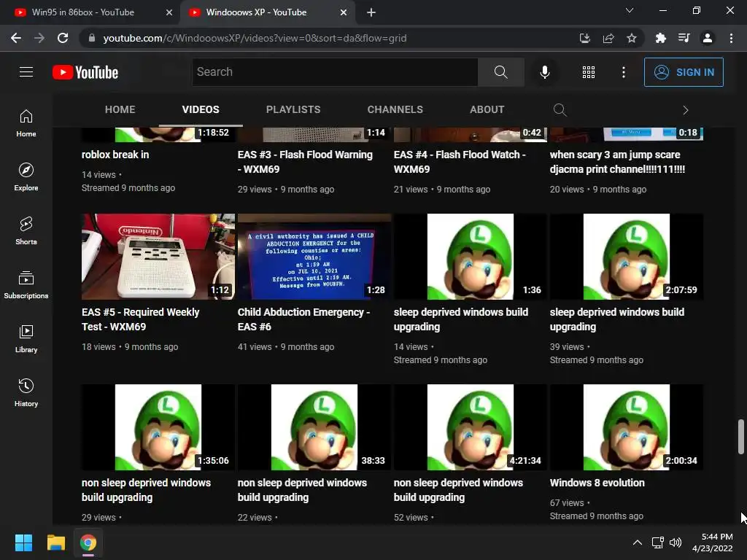Open Child Abduction Emergency EAS #6 title
The image size is (747, 560).
point(304,319)
